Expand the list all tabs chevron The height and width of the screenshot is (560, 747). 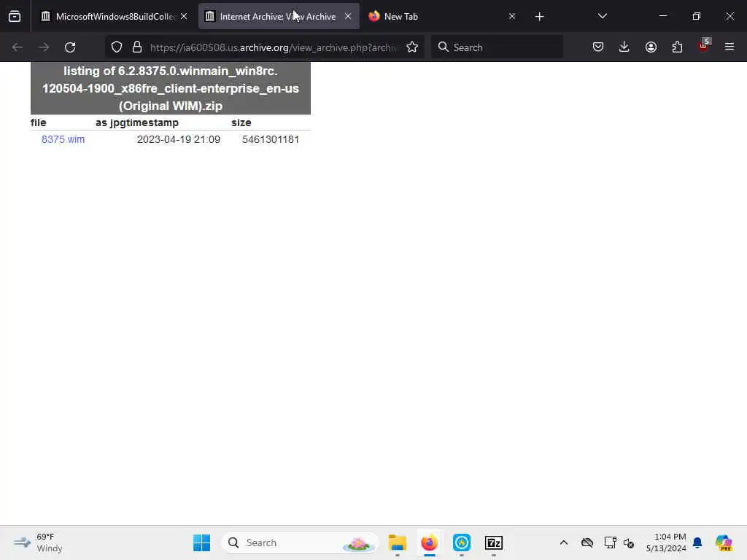pos(602,16)
